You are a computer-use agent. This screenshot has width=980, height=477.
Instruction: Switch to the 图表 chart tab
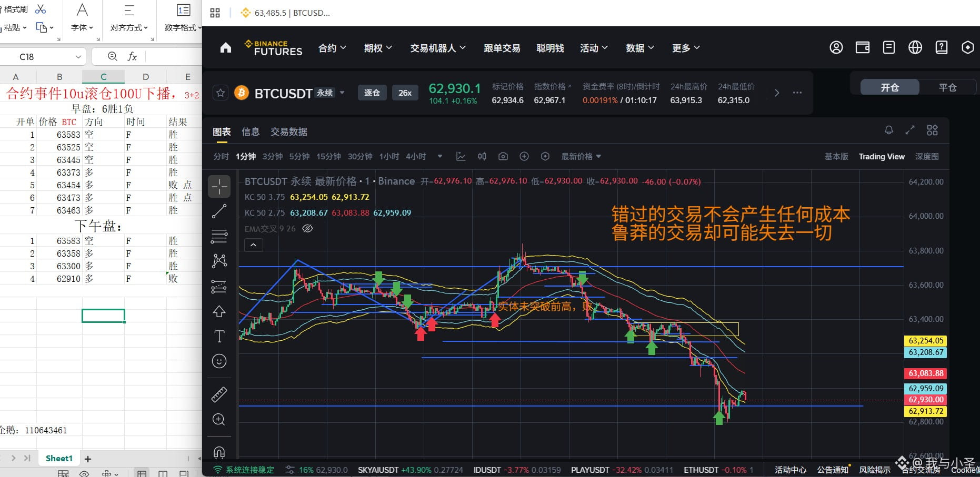[222, 131]
